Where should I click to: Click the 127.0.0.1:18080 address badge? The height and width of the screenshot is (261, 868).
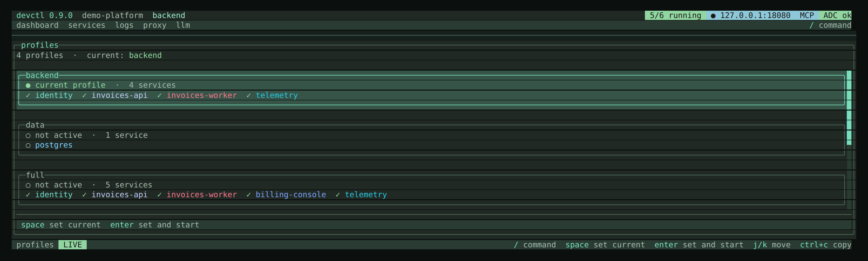coord(750,16)
